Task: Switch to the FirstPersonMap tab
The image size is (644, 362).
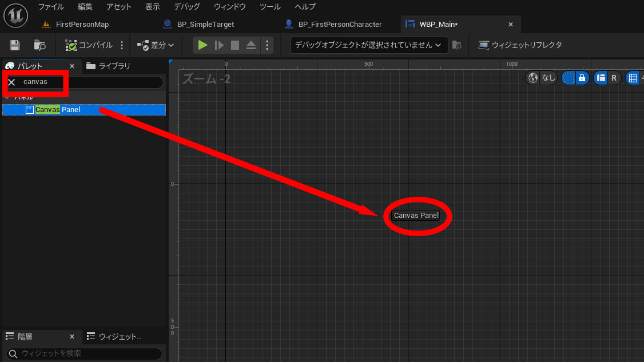Action: [x=75, y=24]
